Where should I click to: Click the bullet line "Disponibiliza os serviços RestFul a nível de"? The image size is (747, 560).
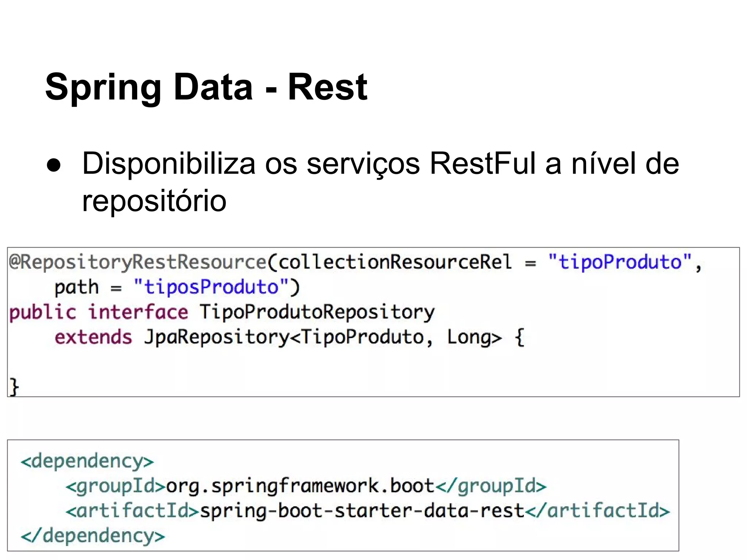pyautogui.click(x=380, y=164)
